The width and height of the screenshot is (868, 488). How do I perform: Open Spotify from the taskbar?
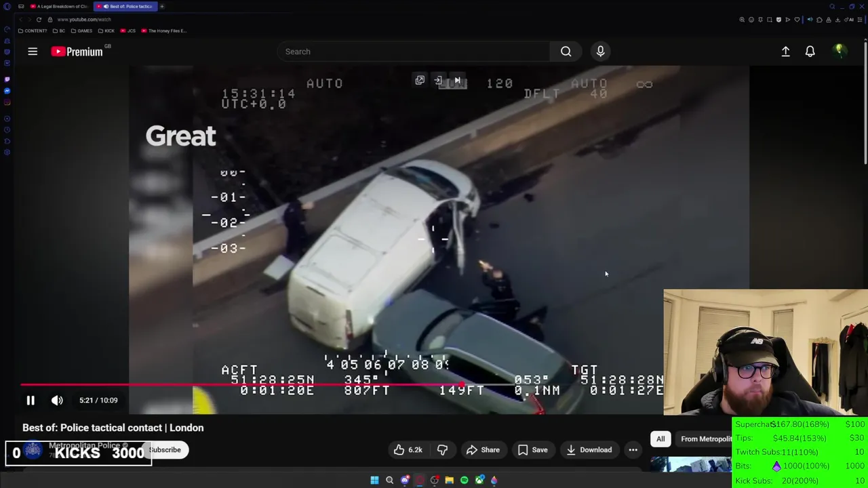464,480
